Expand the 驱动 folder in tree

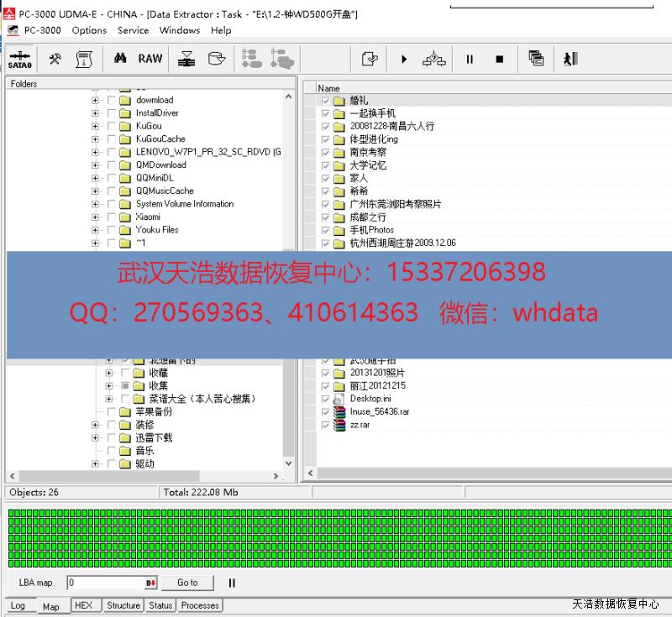(95, 464)
